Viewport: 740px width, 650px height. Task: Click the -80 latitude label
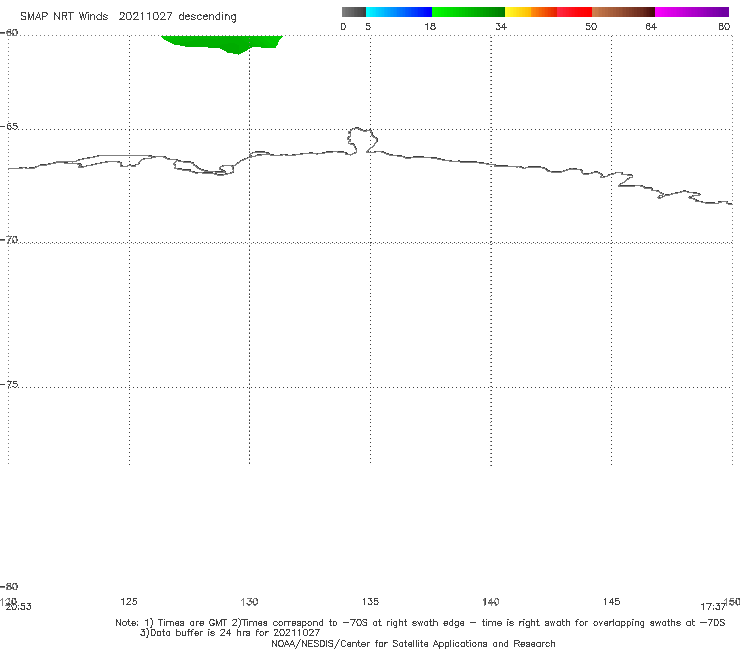pos(9,586)
